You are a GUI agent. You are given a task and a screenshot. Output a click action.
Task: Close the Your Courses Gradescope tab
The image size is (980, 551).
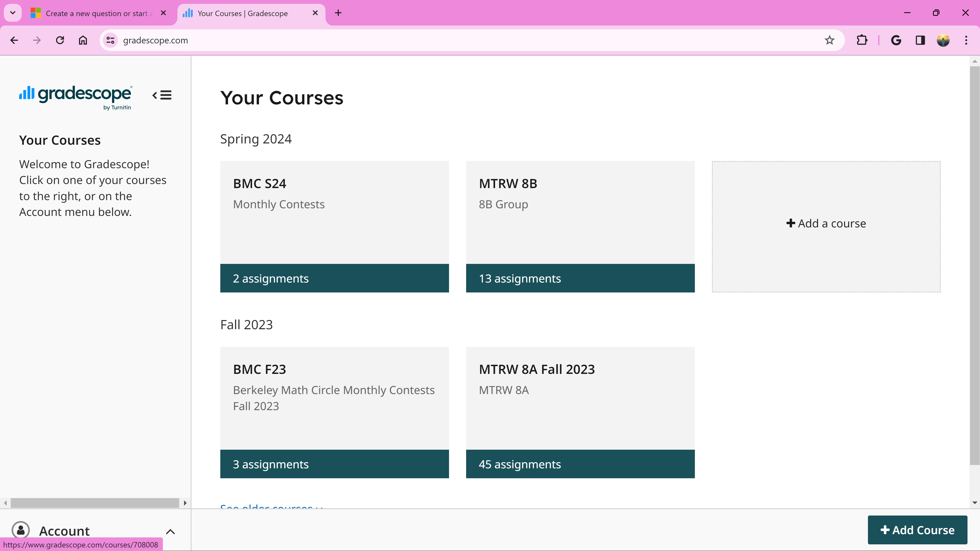tap(315, 13)
